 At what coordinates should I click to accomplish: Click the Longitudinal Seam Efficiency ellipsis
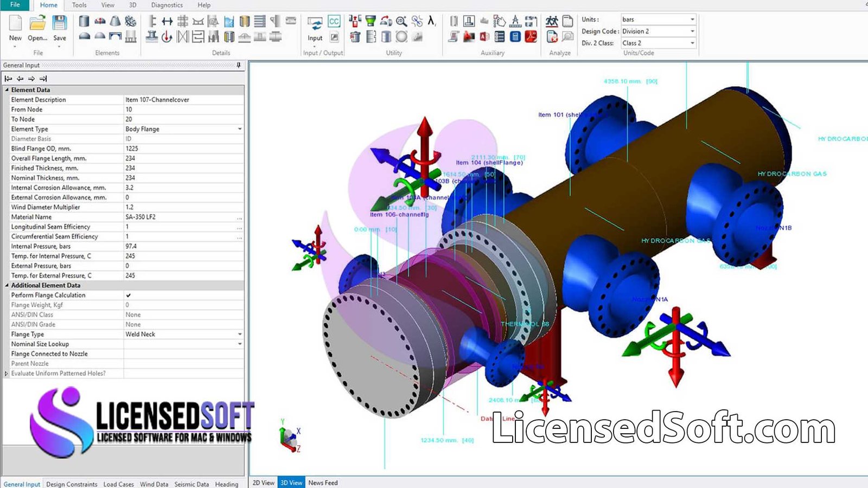[240, 227]
